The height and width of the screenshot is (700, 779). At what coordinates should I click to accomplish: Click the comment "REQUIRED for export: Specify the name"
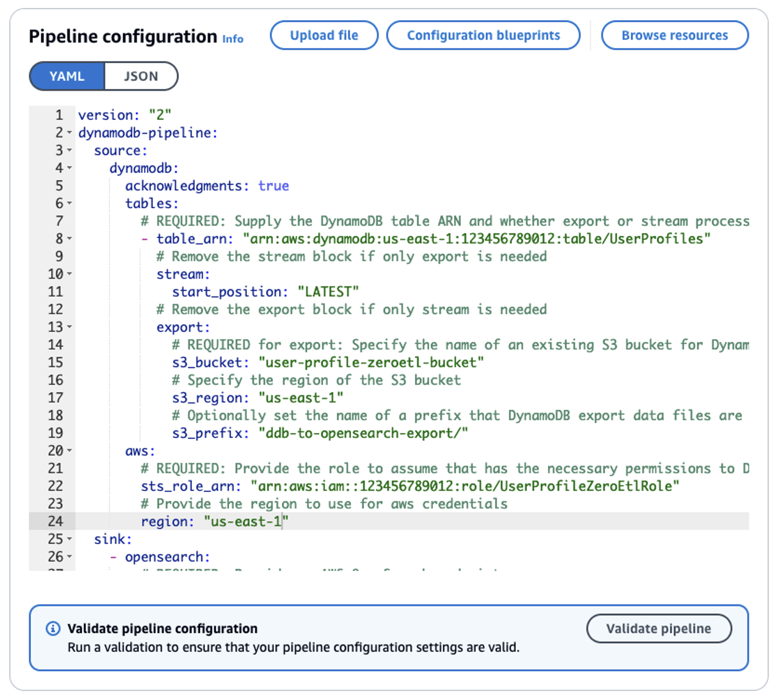tap(460, 345)
